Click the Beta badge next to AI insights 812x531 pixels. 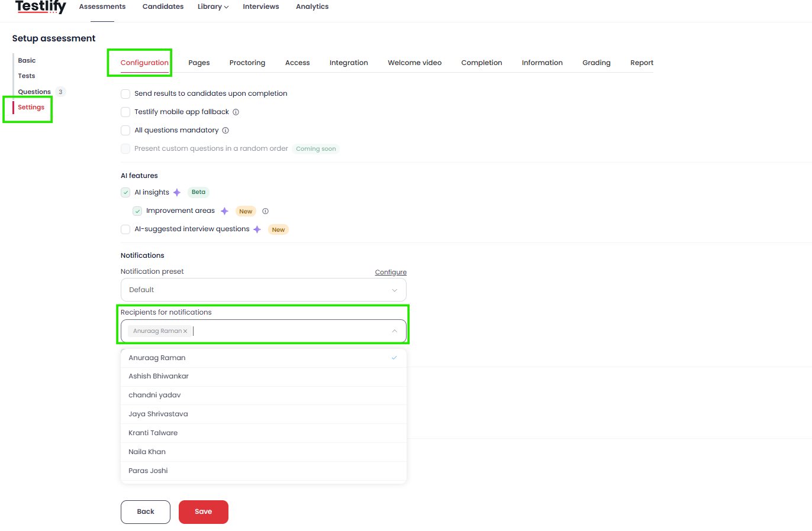point(198,192)
